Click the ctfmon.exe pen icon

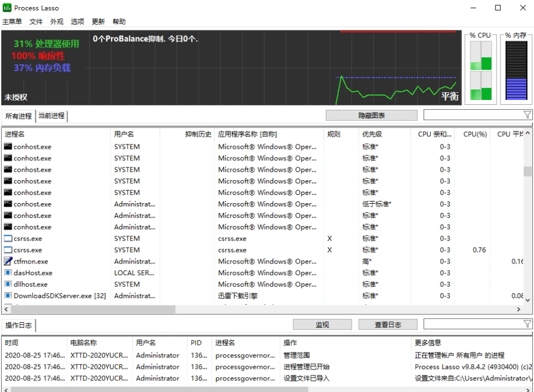click(8, 261)
